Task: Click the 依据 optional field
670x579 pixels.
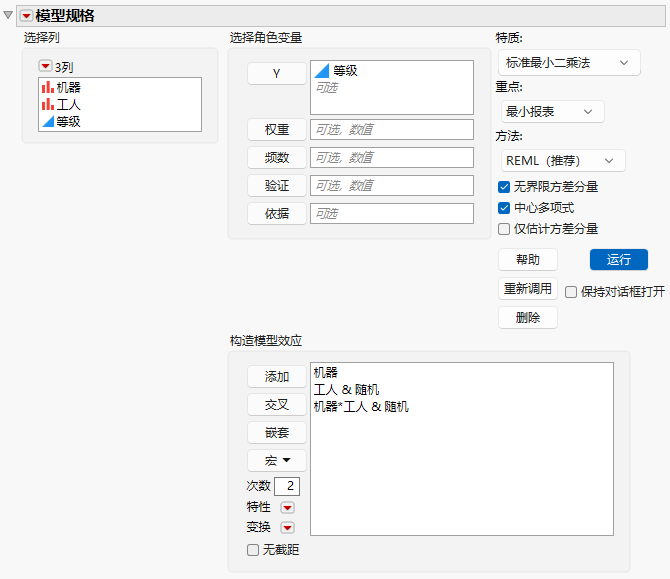Action: [x=392, y=213]
